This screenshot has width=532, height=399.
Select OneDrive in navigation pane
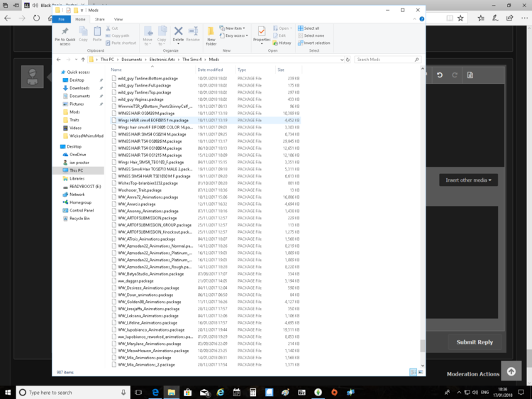pyautogui.click(x=78, y=155)
